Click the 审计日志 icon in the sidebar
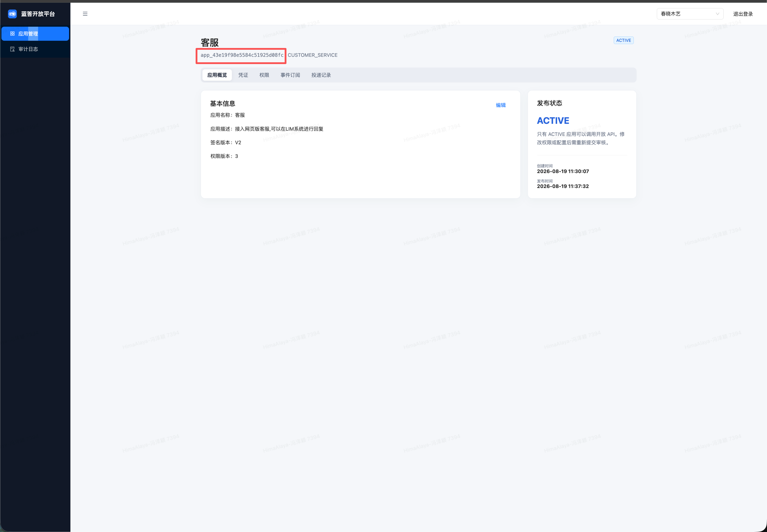This screenshot has width=767, height=532. 12,49
